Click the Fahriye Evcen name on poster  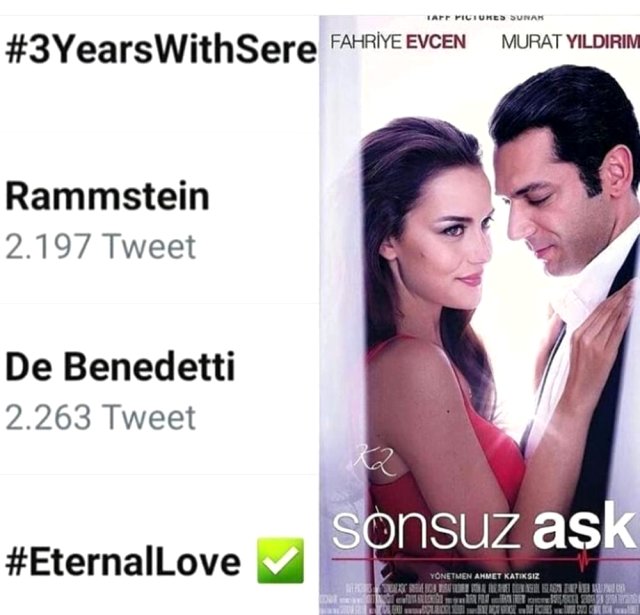[397, 42]
